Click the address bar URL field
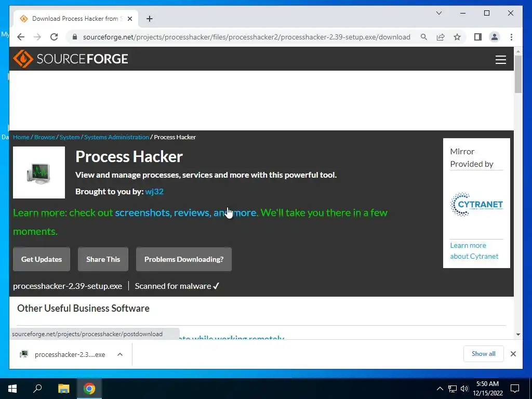 click(x=247, y=37)
